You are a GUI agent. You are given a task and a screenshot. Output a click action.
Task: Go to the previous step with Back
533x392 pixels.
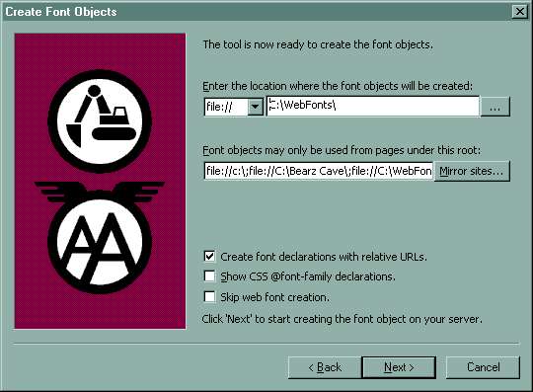(x=325, y=367)
